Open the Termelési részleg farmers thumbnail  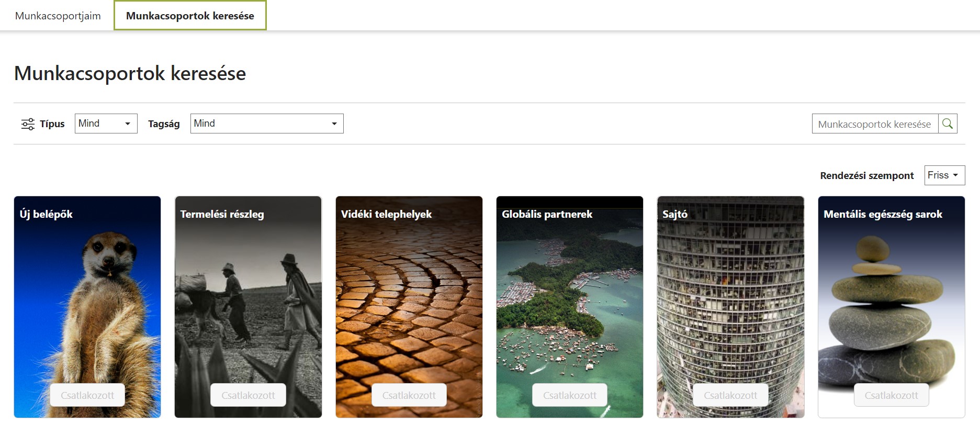point(248,307)
